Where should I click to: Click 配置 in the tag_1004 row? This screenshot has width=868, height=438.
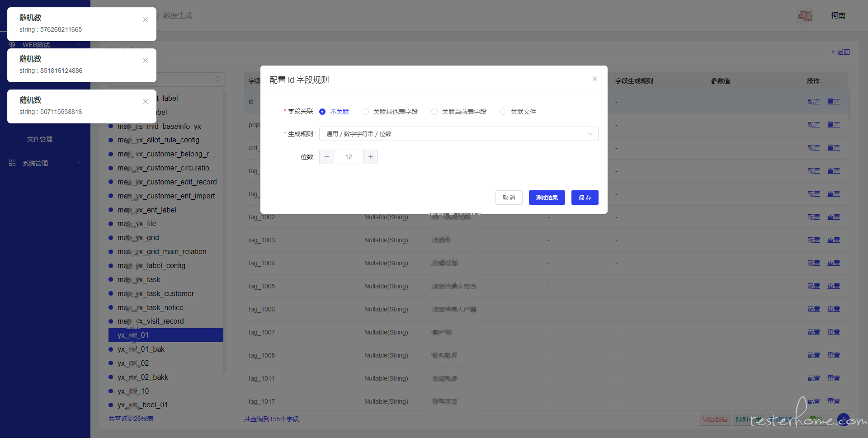(814, 263)
